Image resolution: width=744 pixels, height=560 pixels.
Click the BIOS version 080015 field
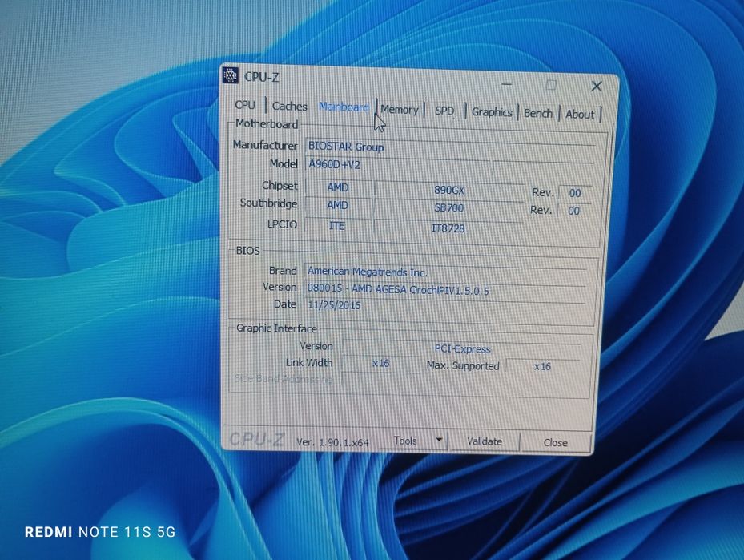click(x=444, y=289)
